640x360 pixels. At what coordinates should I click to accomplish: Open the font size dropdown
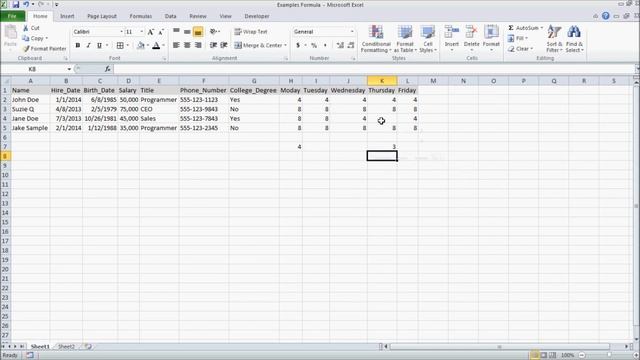(x=141, y=31)
